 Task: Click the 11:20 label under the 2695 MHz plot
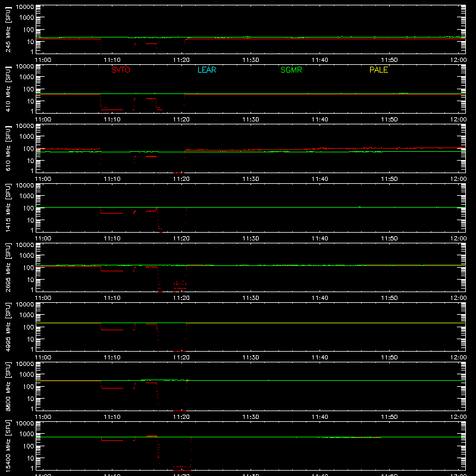[181, 298]
